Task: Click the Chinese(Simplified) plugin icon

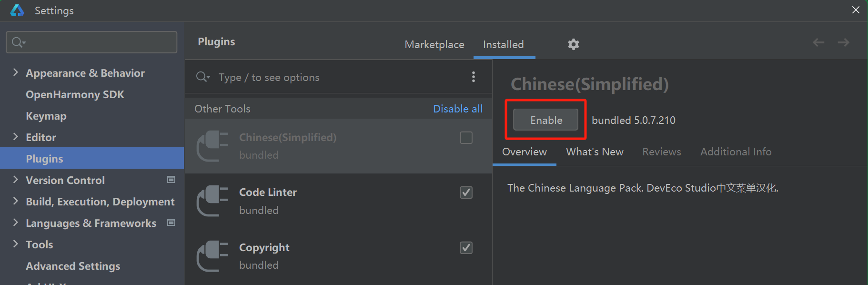Action: 212,146
